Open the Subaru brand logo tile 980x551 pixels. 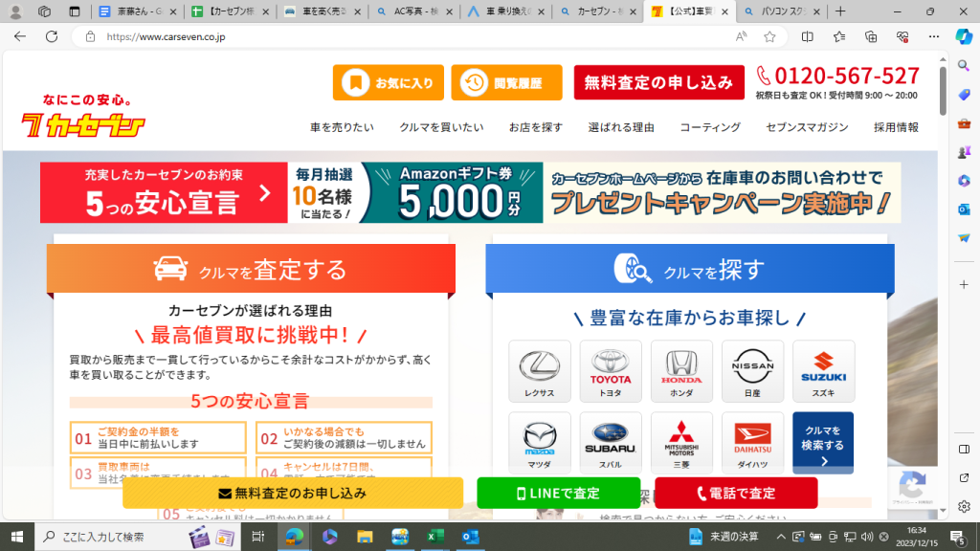(611, 443)
